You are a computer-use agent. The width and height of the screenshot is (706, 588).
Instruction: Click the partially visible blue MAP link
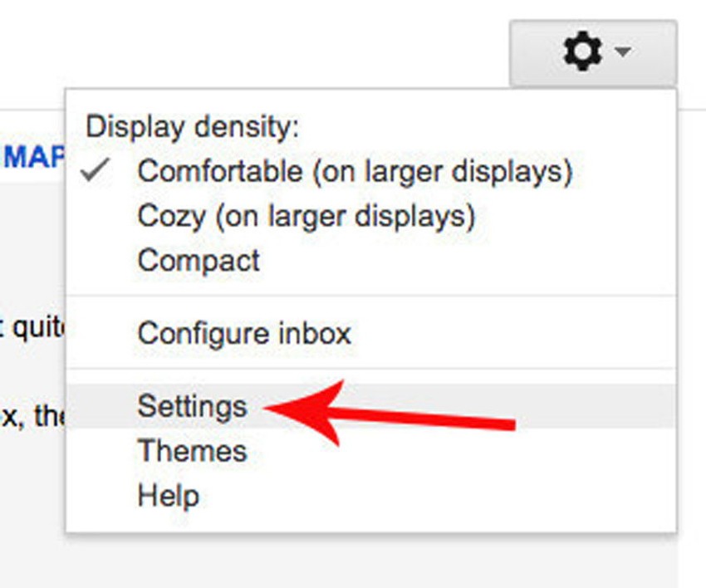coord(33,157)
